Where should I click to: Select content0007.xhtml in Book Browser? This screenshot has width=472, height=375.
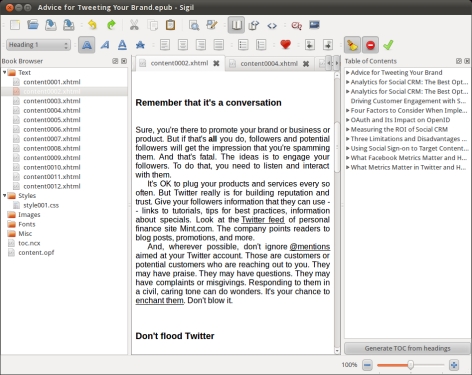(x=52, y=139)
